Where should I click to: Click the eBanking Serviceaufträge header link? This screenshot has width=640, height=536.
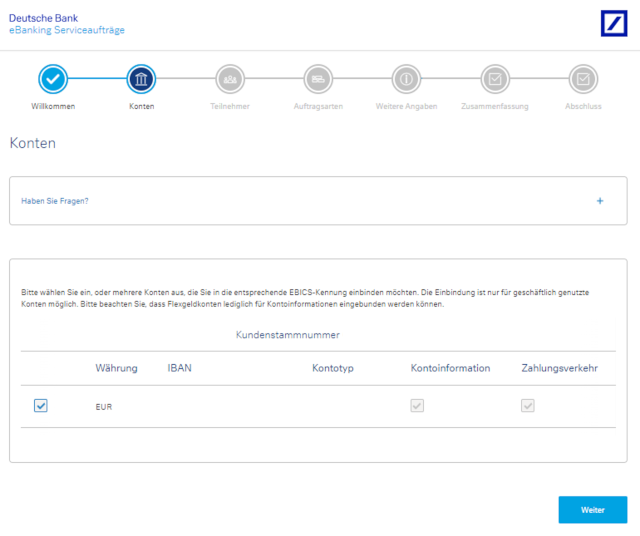coord(67,30)
